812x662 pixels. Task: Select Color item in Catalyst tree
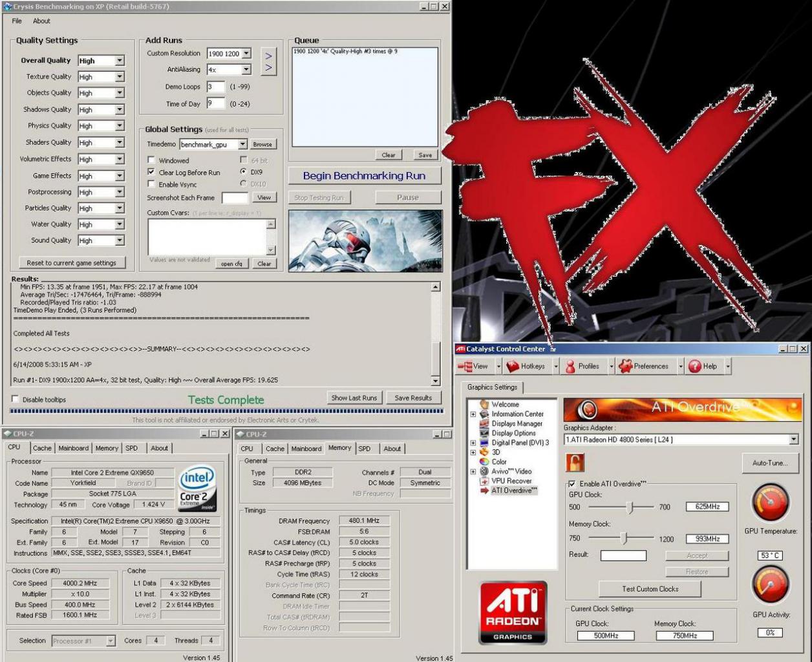point(498,462)
